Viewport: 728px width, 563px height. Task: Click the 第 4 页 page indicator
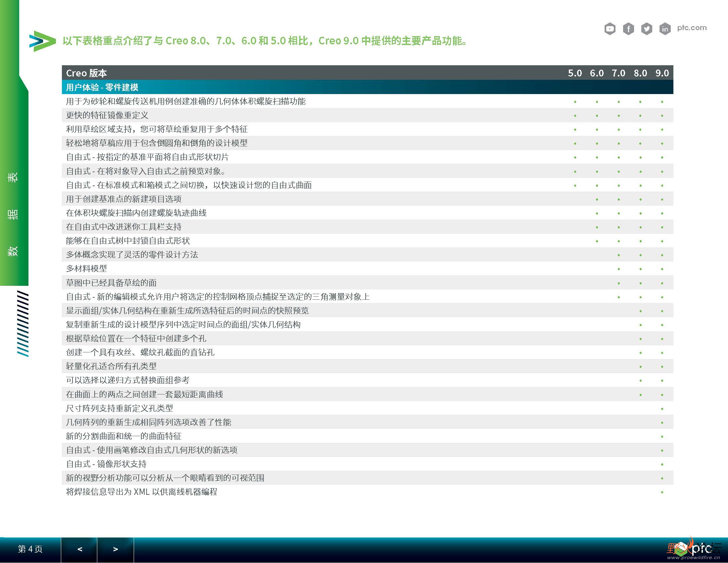click(30, 549)
